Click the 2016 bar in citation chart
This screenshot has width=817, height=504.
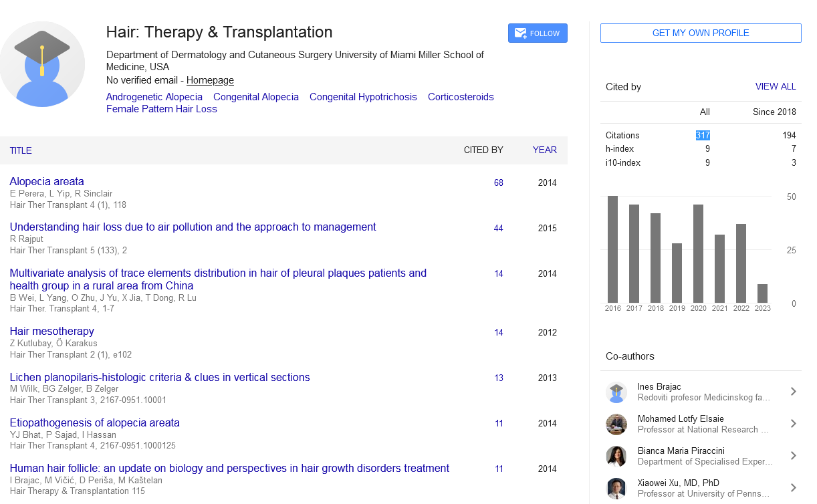pos(612,249)
